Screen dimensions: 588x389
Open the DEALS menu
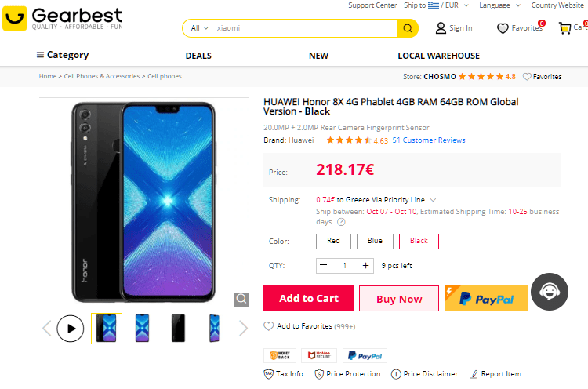198,56
